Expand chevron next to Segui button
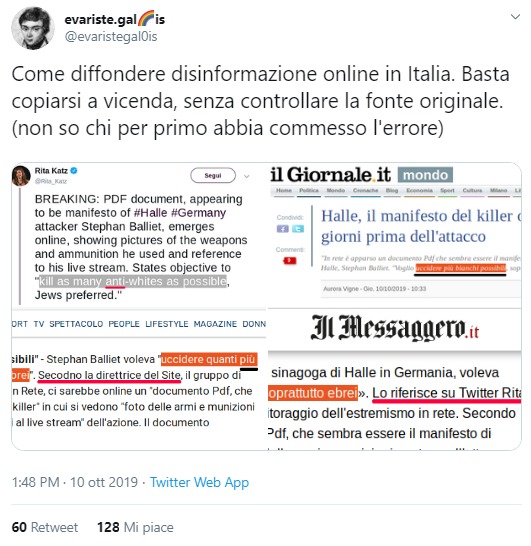 point(247,176)
